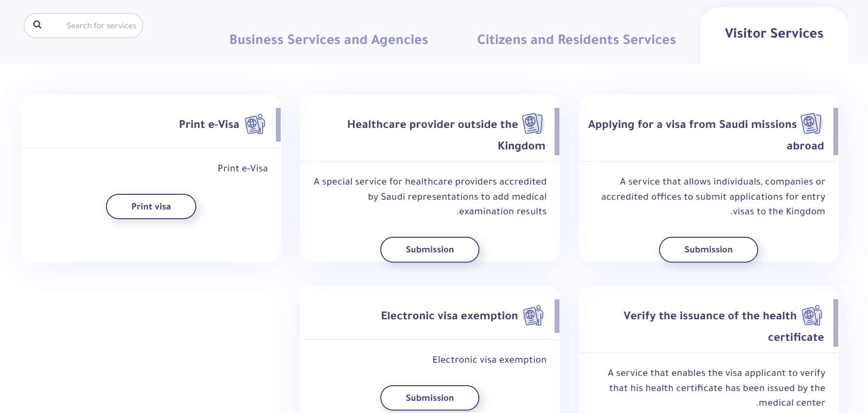Click the Healthcare provider card passport icon
Viewport: 868px width, 413px height.
click(533, 124)
